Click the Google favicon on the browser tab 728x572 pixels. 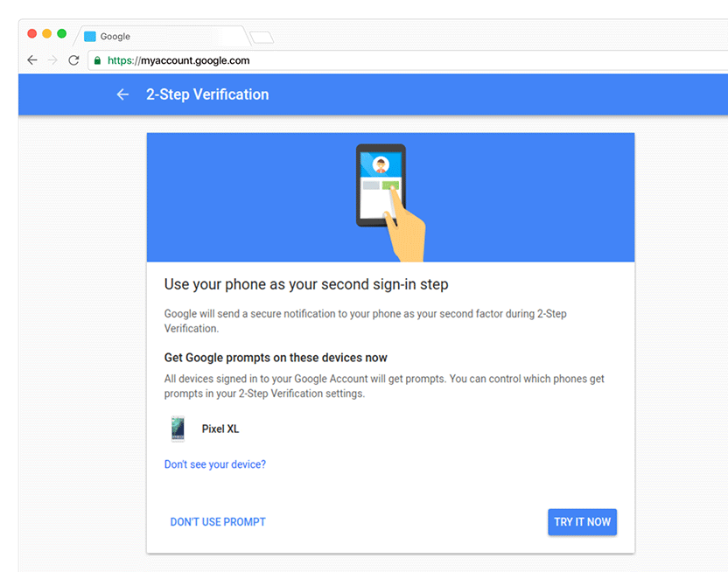[90, 36]
